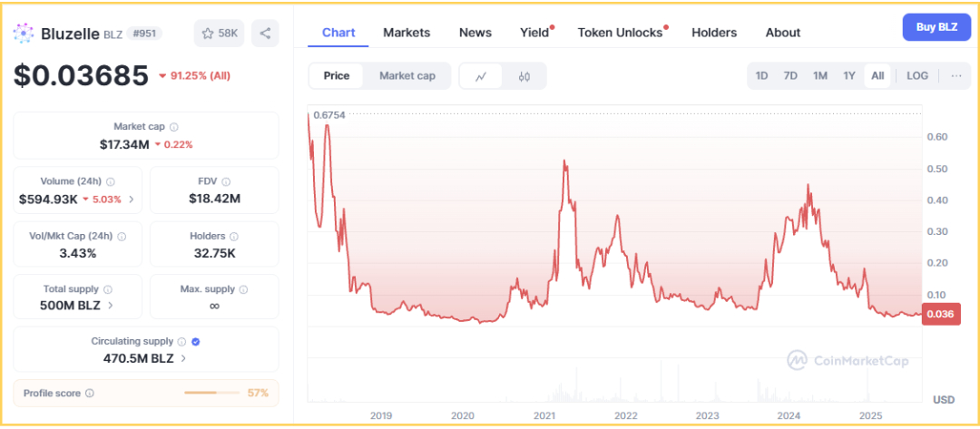Show FDV info icon
Image resolution: width=980 pixels, height=429 pixels.
point(226,181)
